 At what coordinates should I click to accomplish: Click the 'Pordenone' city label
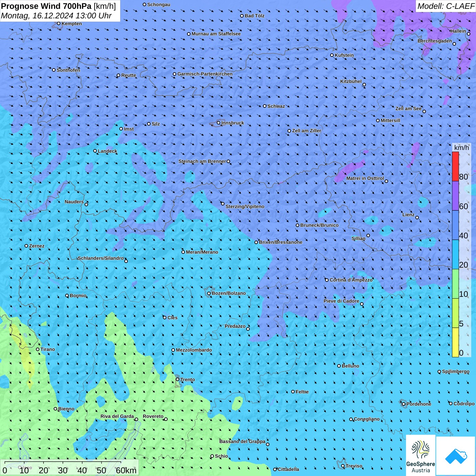419,404
